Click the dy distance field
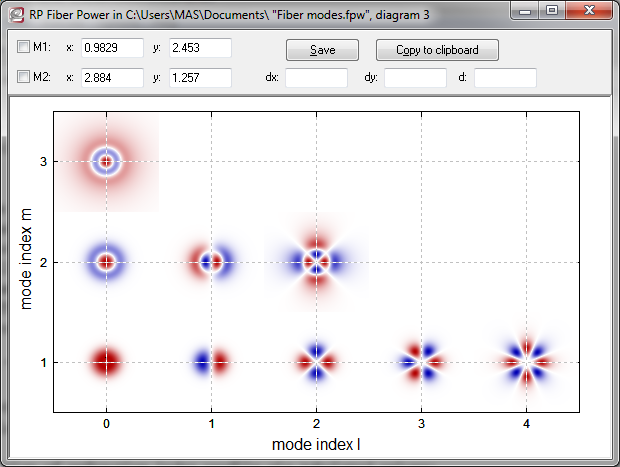Viewport: 620px width, 467px height. coord(415,77)
